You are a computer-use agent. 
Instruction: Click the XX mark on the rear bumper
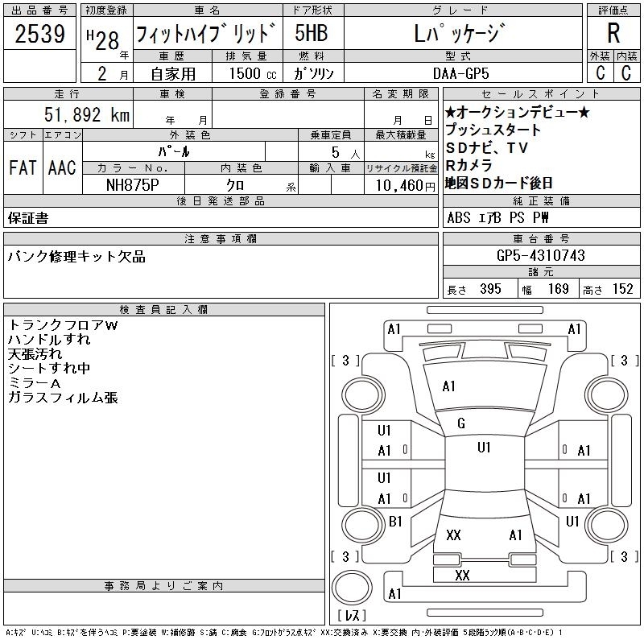462,575
